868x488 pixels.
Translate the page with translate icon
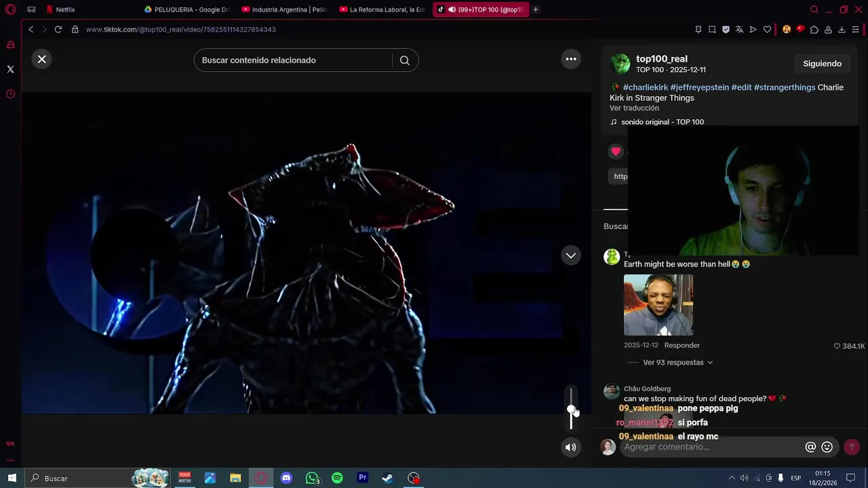click(x=739, y=29)
